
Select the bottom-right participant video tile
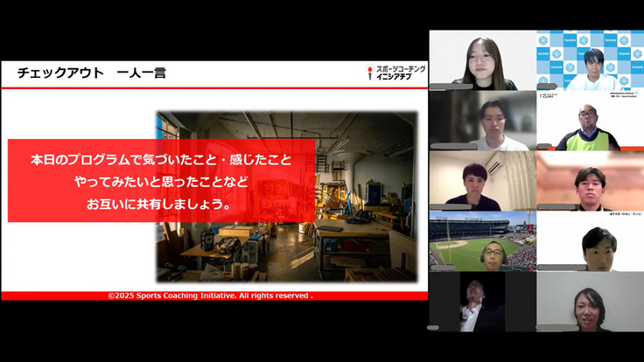[590, 301]
